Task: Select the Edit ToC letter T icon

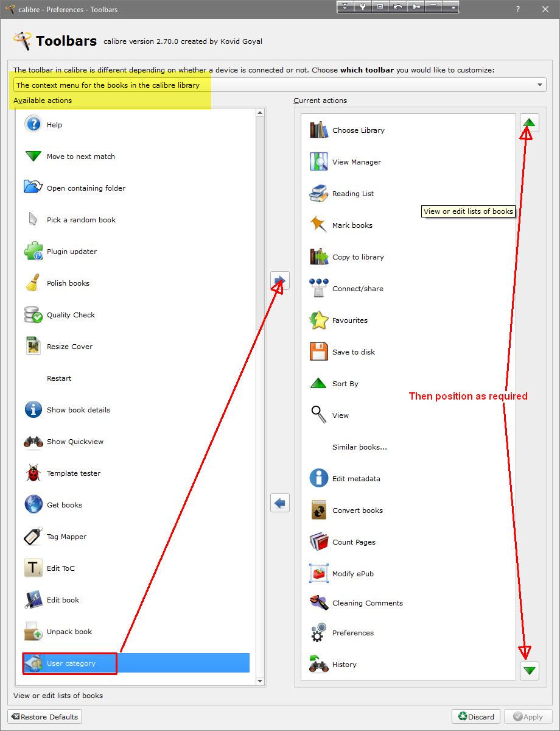Action: point(33,568)
